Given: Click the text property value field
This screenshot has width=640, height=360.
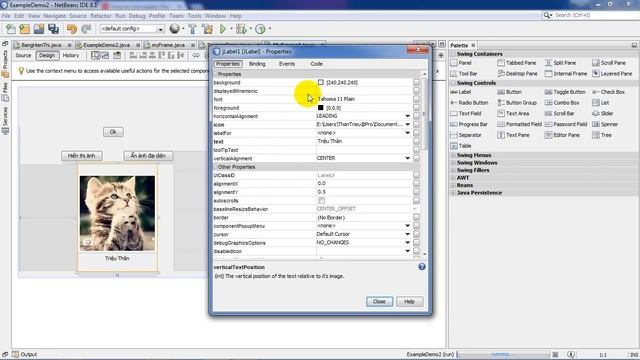Looking at the screenshot, I should (x=364, y=141).
